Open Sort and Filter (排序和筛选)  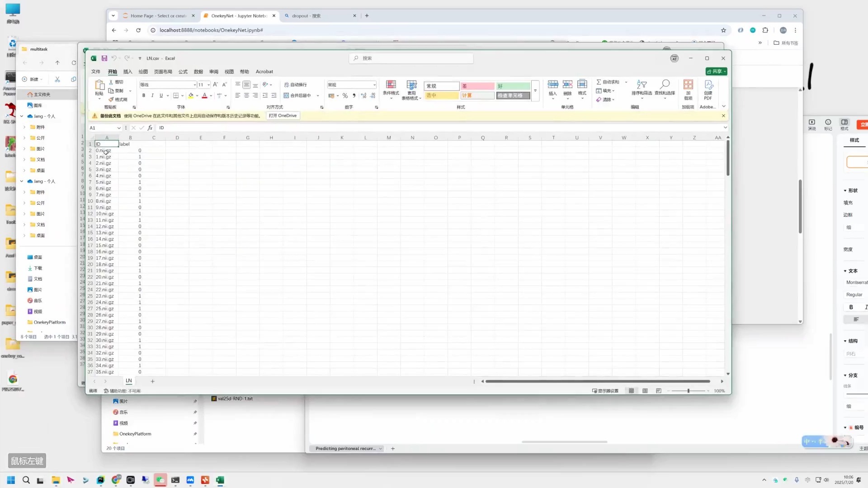pos(642,89)
